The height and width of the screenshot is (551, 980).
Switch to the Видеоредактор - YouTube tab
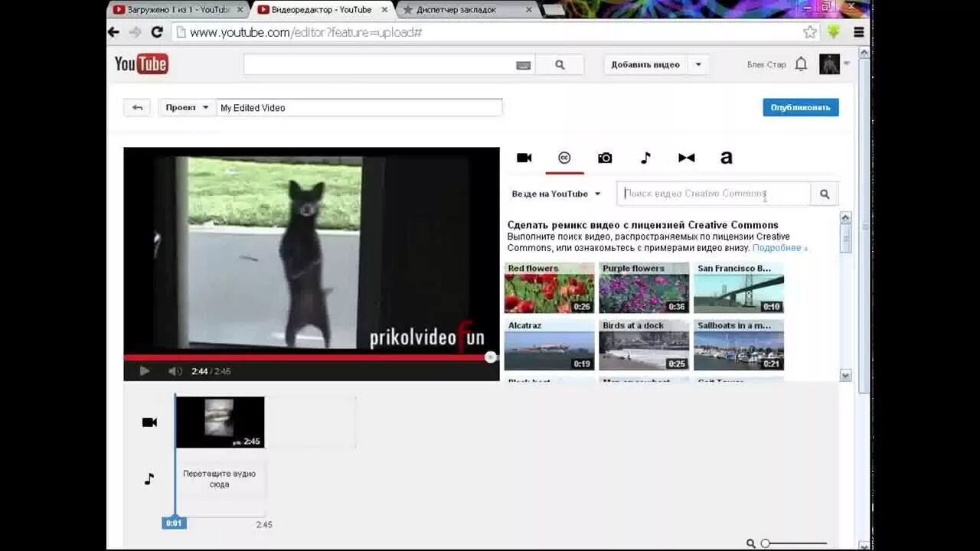tap(322, 9)
